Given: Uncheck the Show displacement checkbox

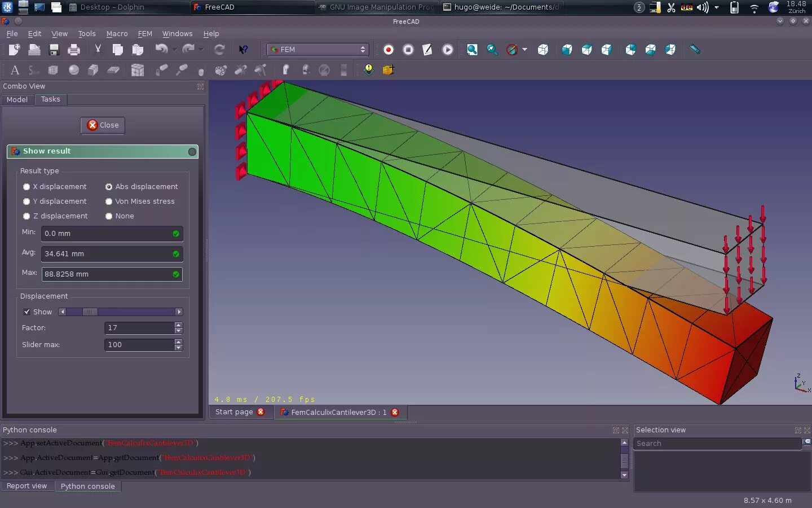Looking at the screenshot, I should pyautogui.click(x=27, y=312).
